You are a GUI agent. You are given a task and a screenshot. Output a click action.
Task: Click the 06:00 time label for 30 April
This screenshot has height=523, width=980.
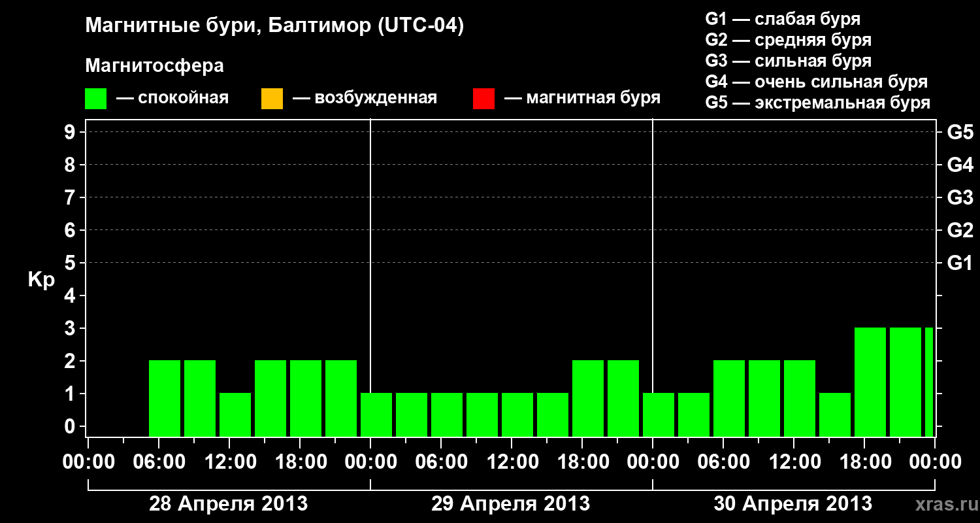click(x=723, y=462)
